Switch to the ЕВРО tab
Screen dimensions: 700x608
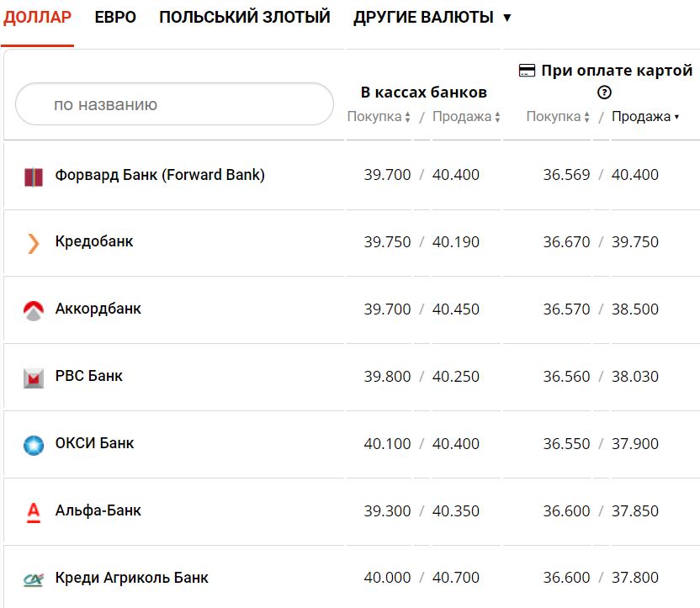pos(117,16)
